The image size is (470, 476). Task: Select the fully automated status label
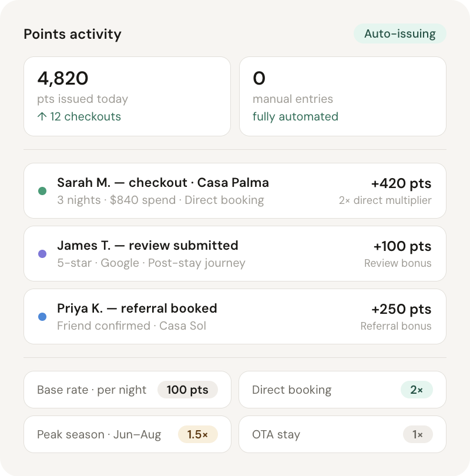[x=295, y=116]
